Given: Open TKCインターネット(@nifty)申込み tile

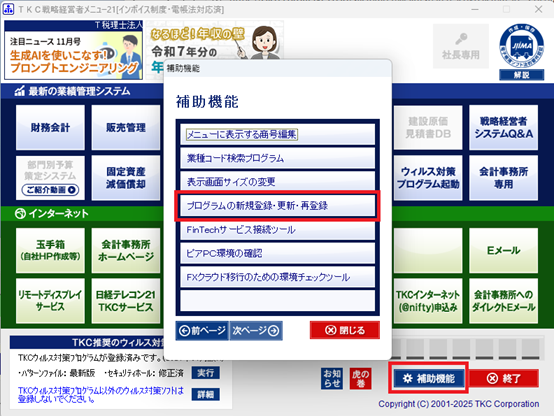Looking at the screenshot, I should tap(428, 301).
